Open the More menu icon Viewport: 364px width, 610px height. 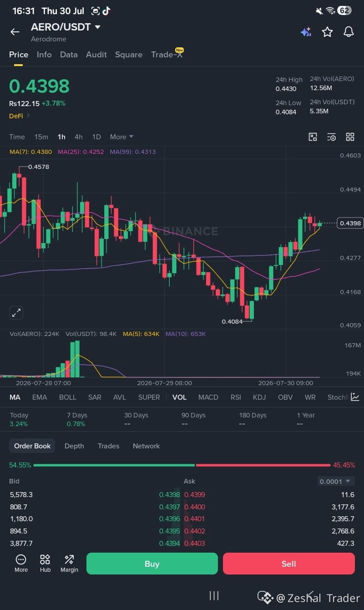pyautogui.click(x=21, y=564)
